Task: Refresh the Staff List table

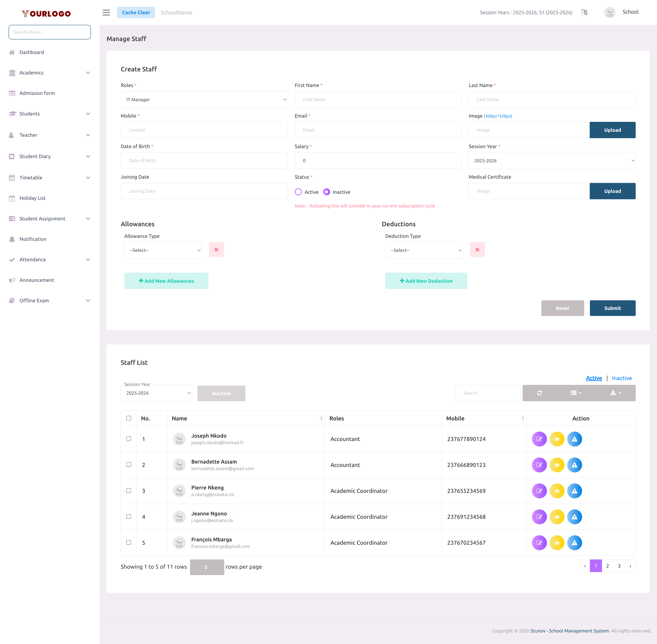Action: (x=540, y=393)
